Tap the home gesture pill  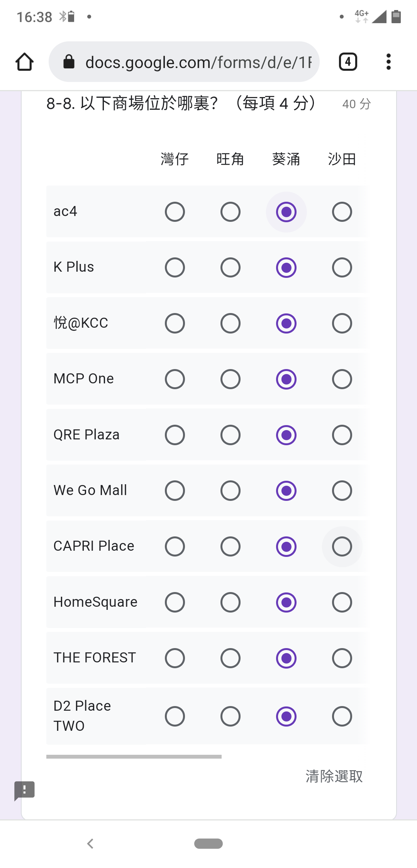[208, 844]
